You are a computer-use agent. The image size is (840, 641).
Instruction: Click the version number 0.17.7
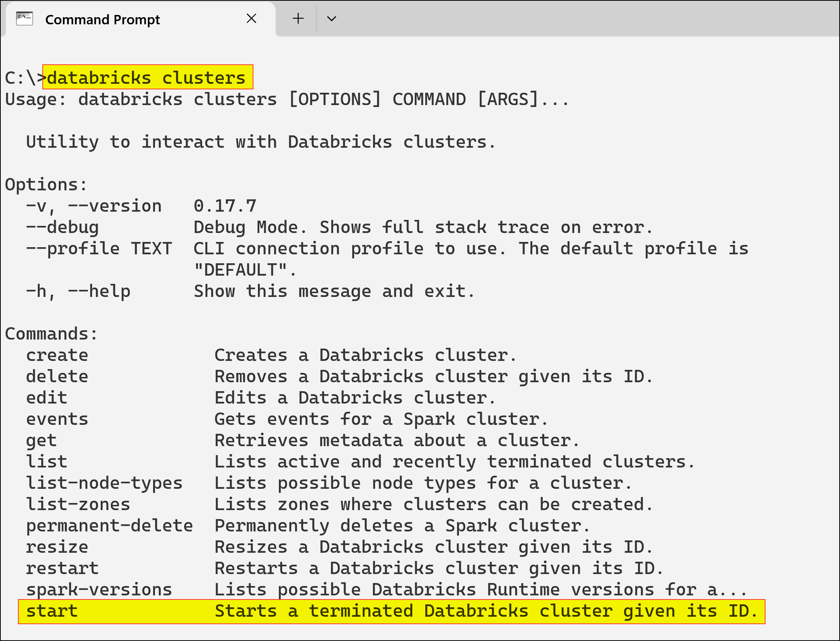pyautogui.click(x=225, y=206)
